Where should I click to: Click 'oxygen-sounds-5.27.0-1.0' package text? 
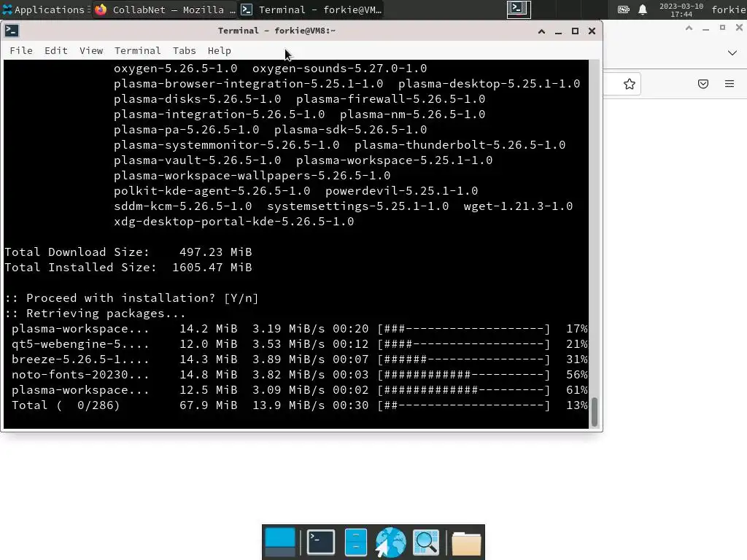tap(339, 68)
